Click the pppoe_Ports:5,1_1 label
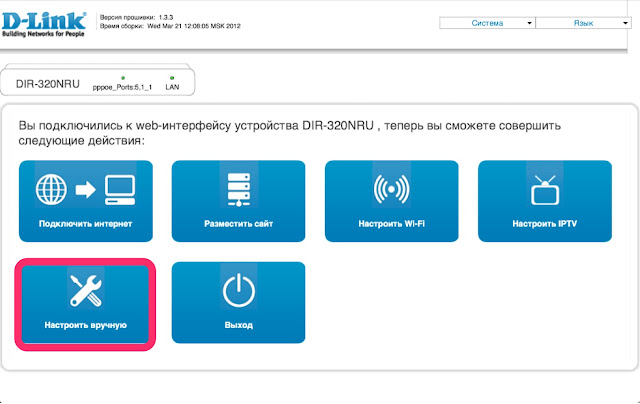640x404 pixels. coord(122,87)
